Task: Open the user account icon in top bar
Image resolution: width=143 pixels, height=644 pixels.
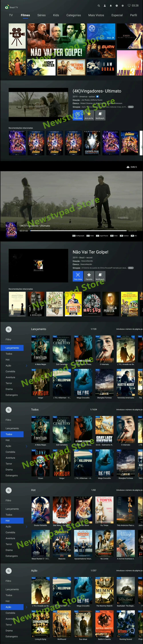Action: click(x=105, y=5)
